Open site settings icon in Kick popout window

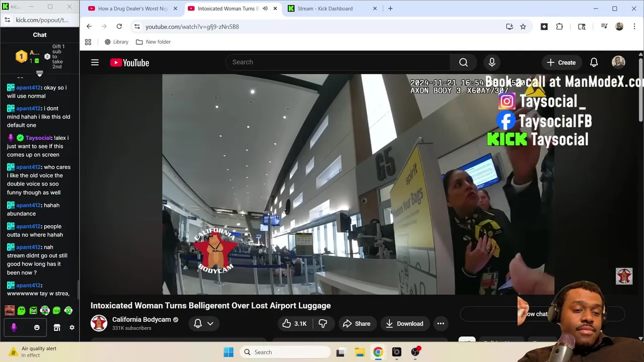7,20
